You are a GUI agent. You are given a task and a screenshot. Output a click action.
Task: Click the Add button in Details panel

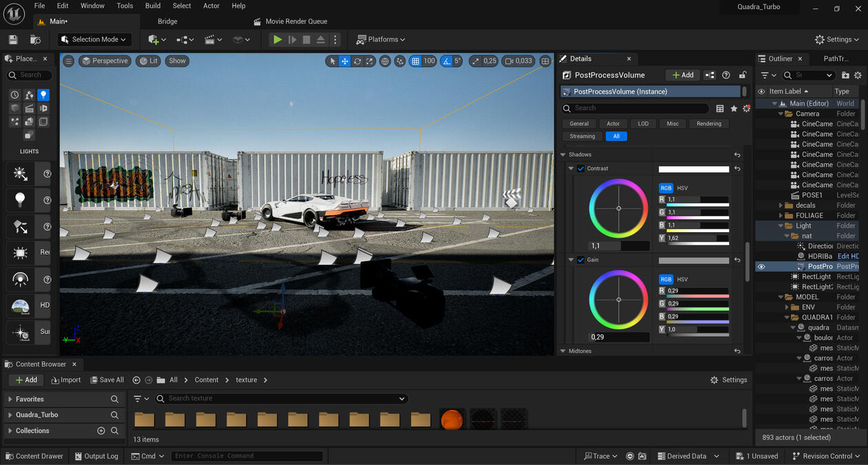point(683,74)
